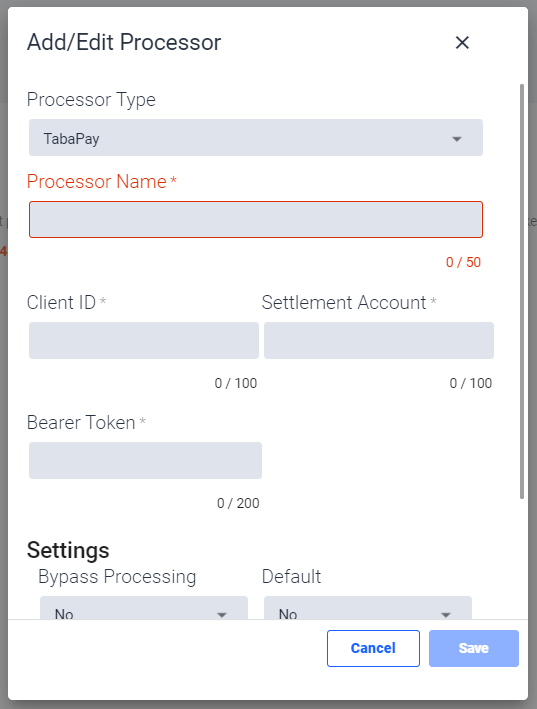Cancel the processor changes
This screenshot has width=537, height=709.
click(373, 648)
